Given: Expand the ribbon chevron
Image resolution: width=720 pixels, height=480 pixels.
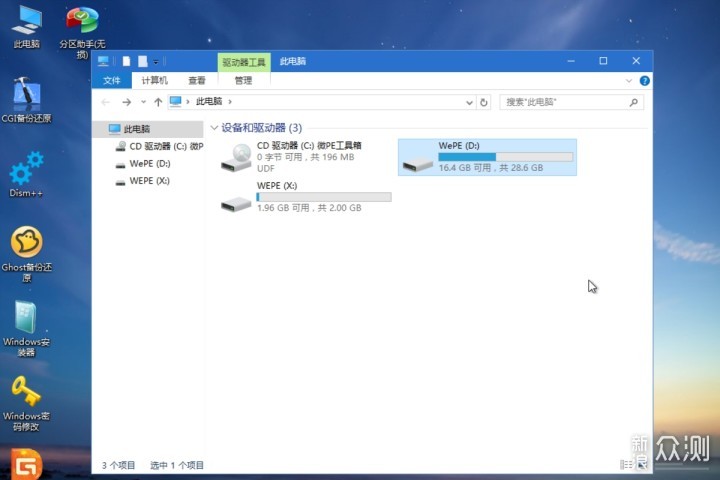Looking at the screenshot, I should pyautogui.click(x=629, y=81).
